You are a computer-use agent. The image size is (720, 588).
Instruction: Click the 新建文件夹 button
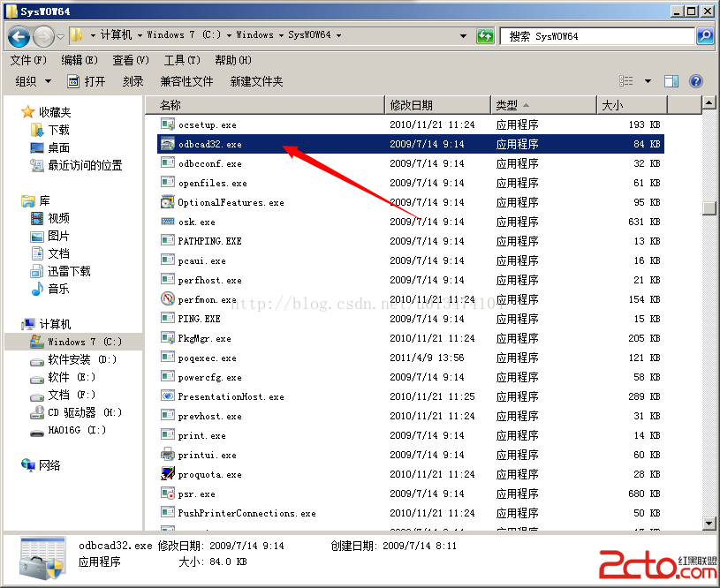coord(256,82)
